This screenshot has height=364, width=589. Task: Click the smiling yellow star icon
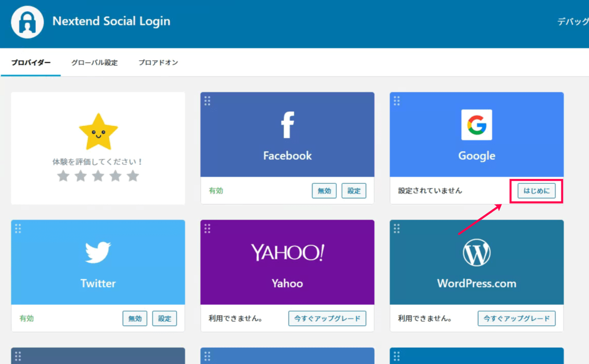pos(98,132)
